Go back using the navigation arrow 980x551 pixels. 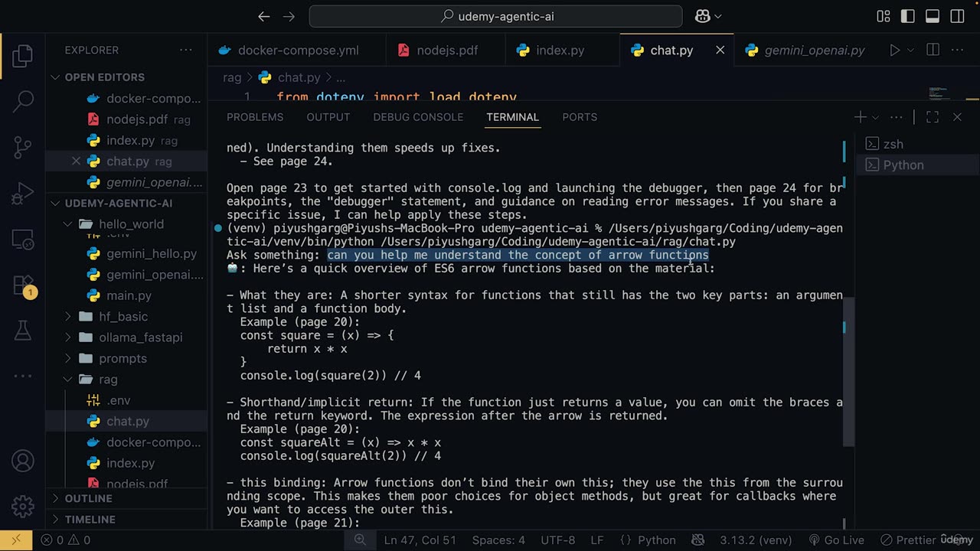(264, 16)
